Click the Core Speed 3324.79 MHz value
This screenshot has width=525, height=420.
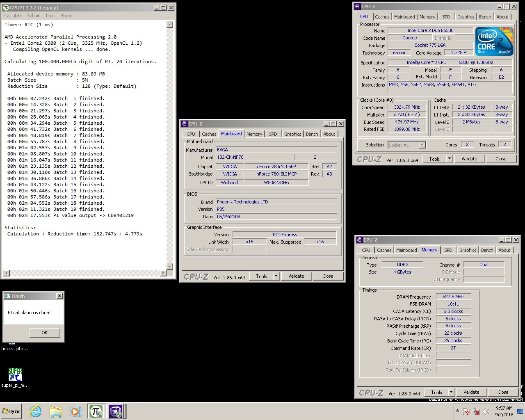[407, 107]
